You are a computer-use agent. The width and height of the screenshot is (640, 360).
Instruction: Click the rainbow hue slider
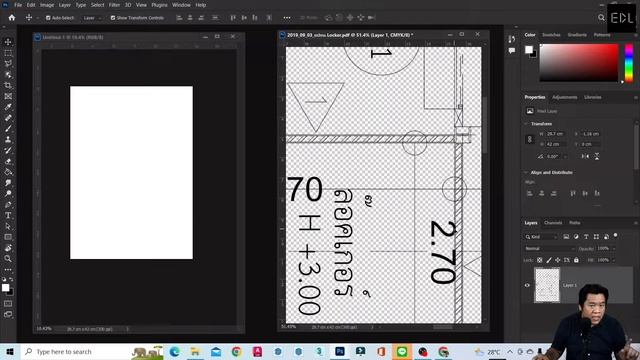(x=629, y=63)
